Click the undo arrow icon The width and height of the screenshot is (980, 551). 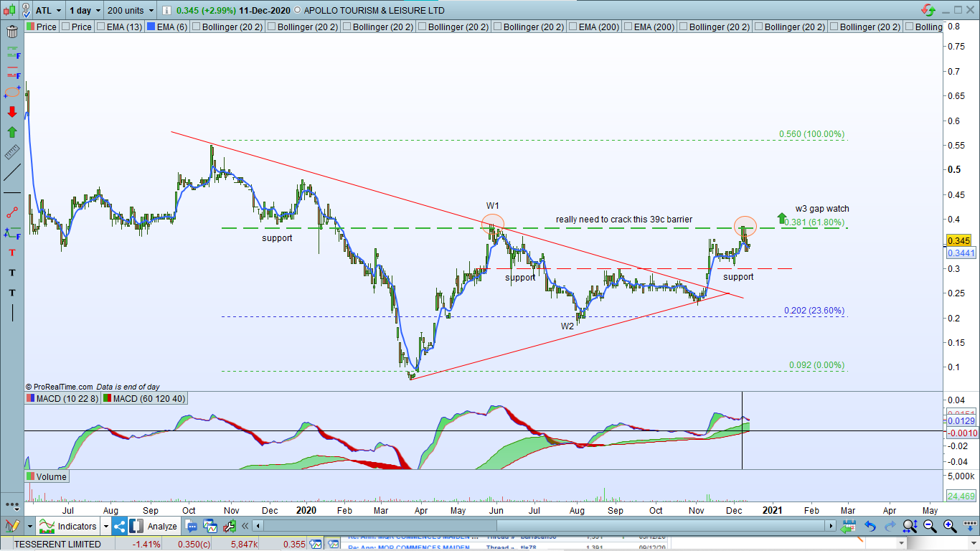tap(870, 526)
